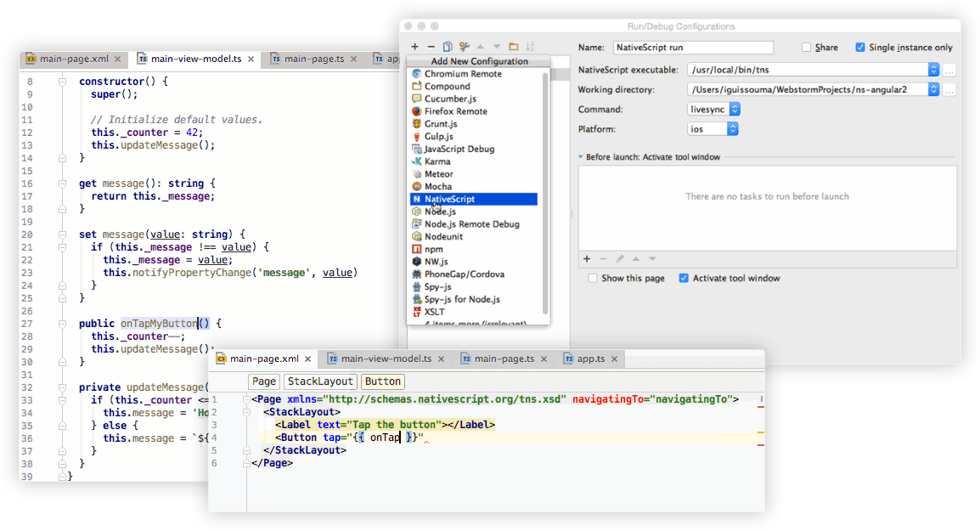Click the move configuration down arrow
980x531 pixels.
(x=496, y=46)
